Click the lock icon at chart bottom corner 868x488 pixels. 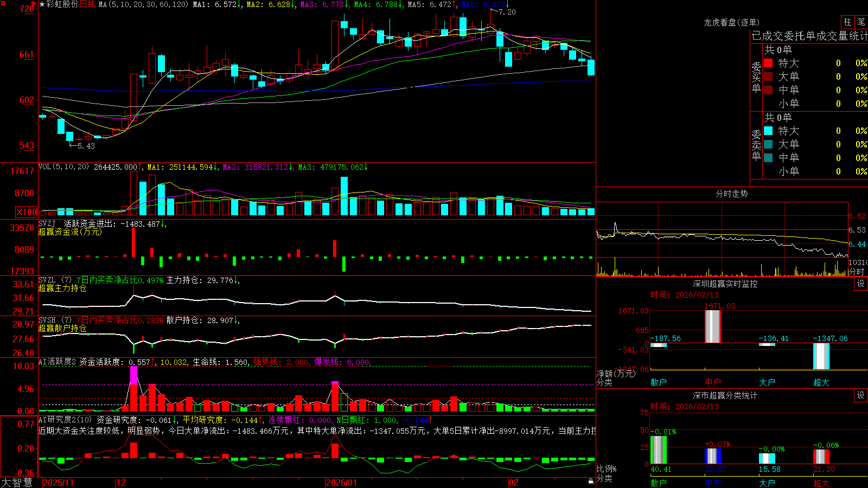click(x=591, y=481)
